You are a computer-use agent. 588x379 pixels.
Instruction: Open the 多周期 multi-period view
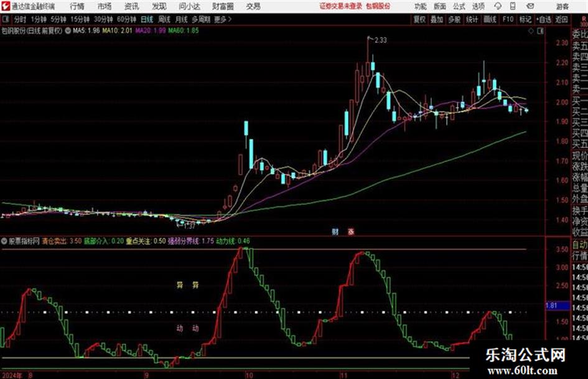pyautogui.click(x=202, y=19)
